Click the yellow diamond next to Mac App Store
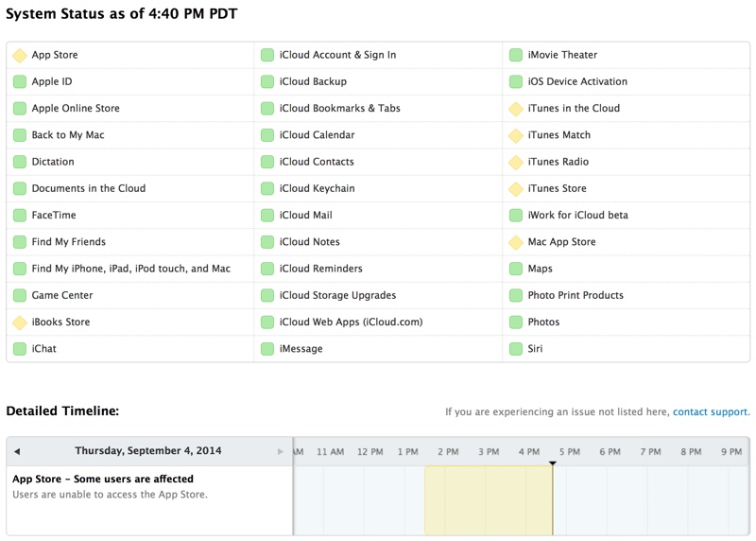Image resolution: width=756 pixels, height=541 pixels. (516, 242)
